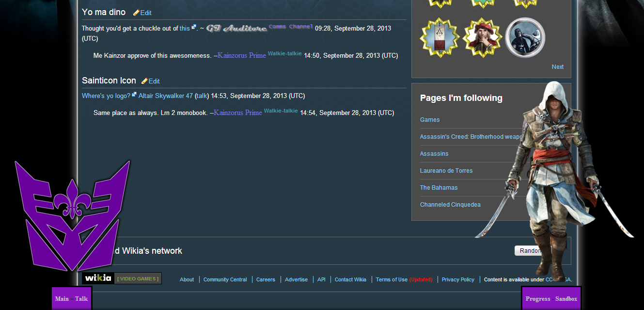
Task: Open Kainzorus Prime link in 14:54 reply
Action: coord(238,113)
